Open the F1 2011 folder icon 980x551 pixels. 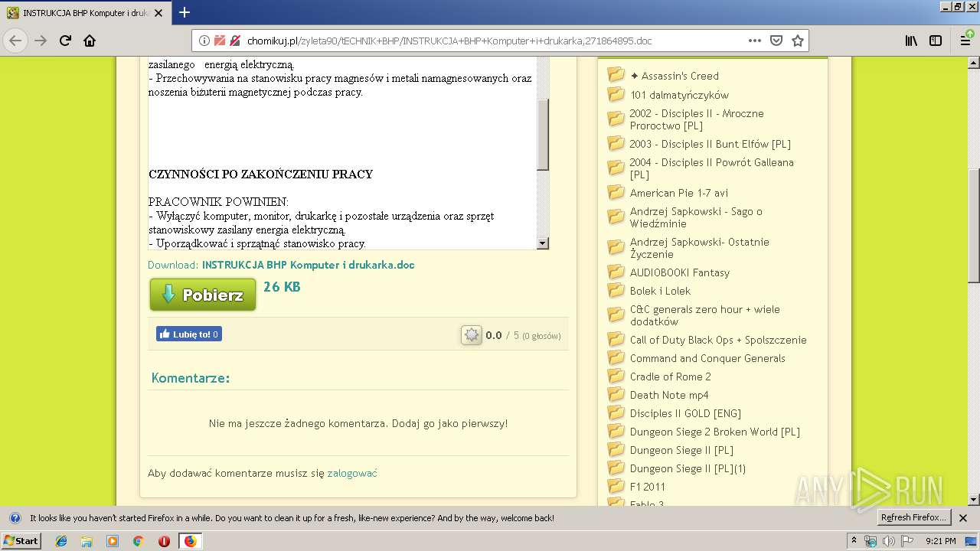pos(616,486)
